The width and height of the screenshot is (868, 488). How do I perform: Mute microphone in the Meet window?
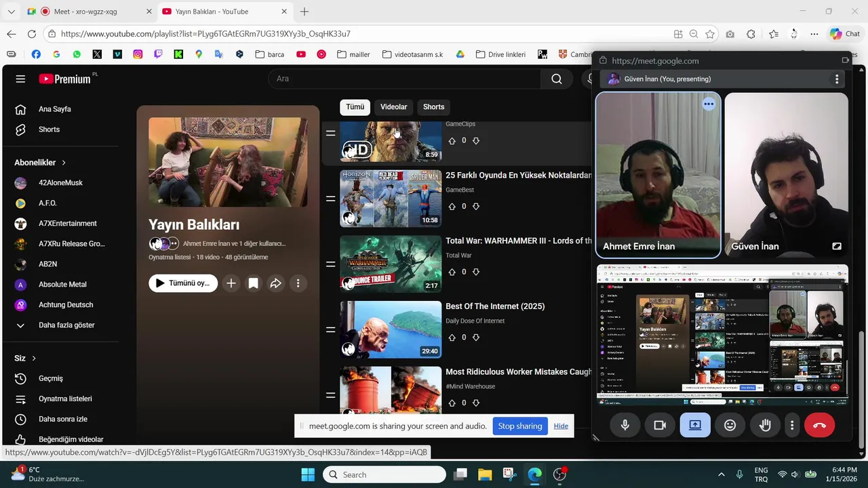(625, 425)
